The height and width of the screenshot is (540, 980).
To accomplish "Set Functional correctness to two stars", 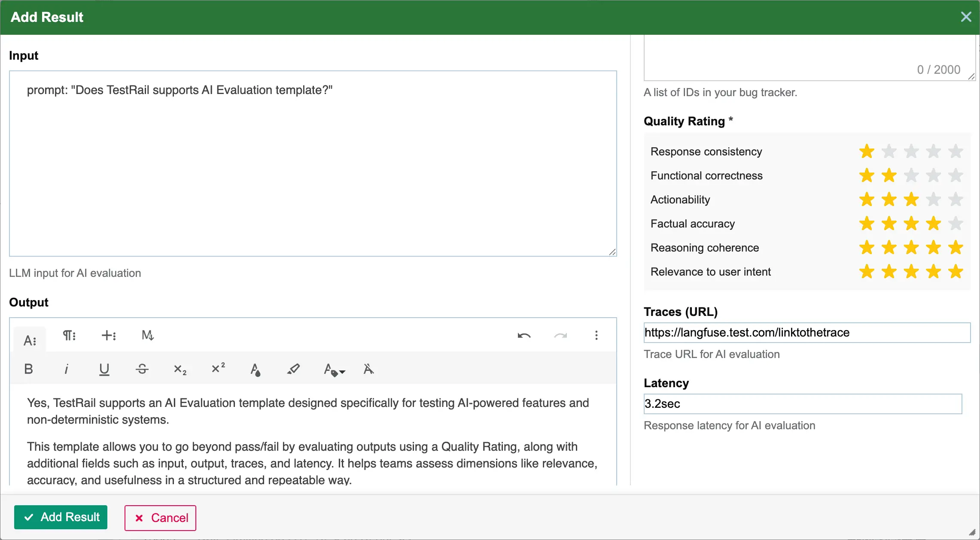I will point(889,175).
